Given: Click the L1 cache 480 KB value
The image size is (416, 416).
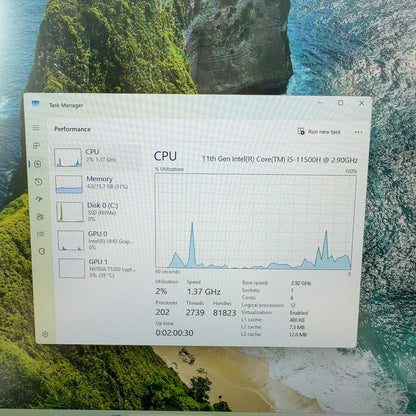Looking at the screenshot, I should [x=297, y=320].
